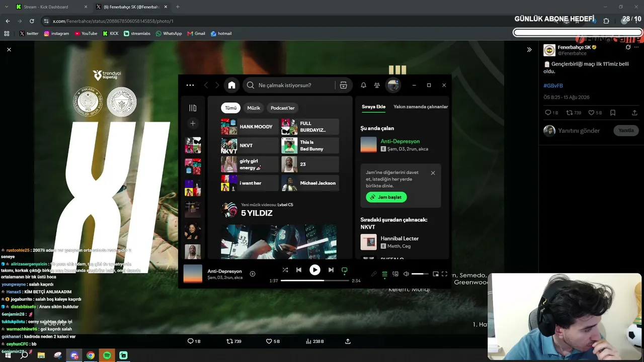Open Spotify profile avatar menu
The image size is (644, 362).
(393, 85)
